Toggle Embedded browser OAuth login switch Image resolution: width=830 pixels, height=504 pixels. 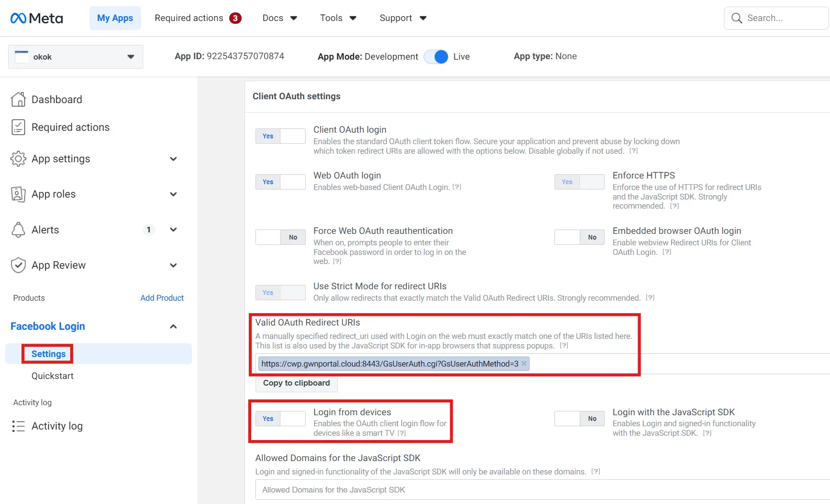click(579, 237)
